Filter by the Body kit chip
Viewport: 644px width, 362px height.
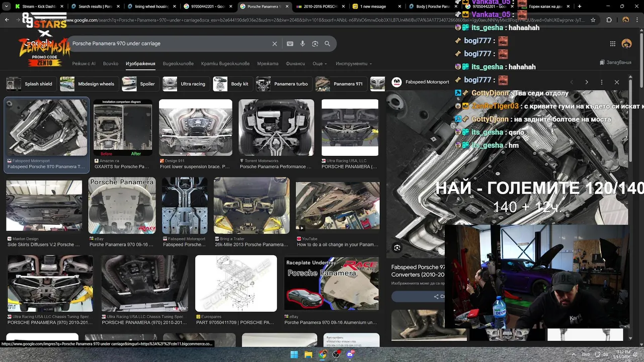pos(231,84)
